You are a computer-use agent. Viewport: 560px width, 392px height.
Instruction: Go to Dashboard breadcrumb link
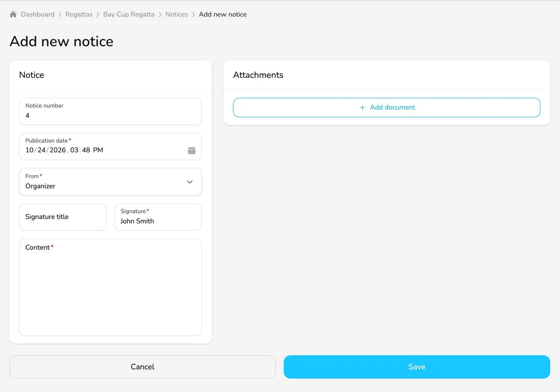point(37,14)
